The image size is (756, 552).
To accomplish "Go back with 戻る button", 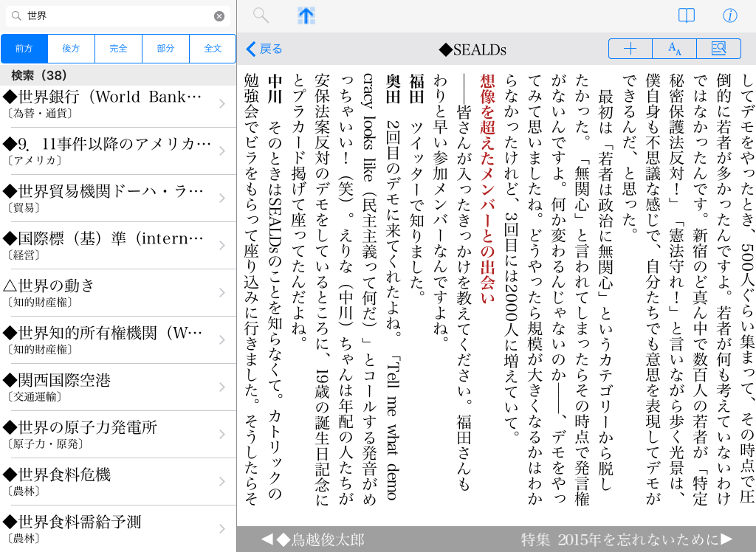I will pos(264,49).
